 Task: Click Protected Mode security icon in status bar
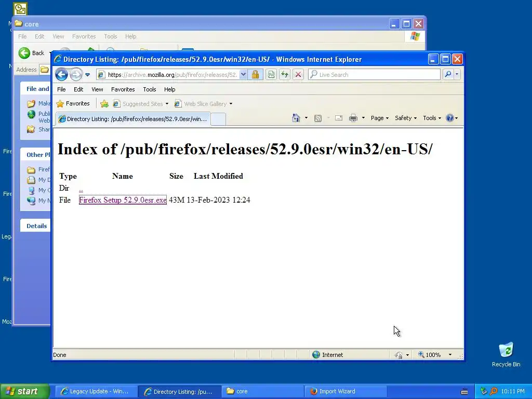[x=399, y=355]
